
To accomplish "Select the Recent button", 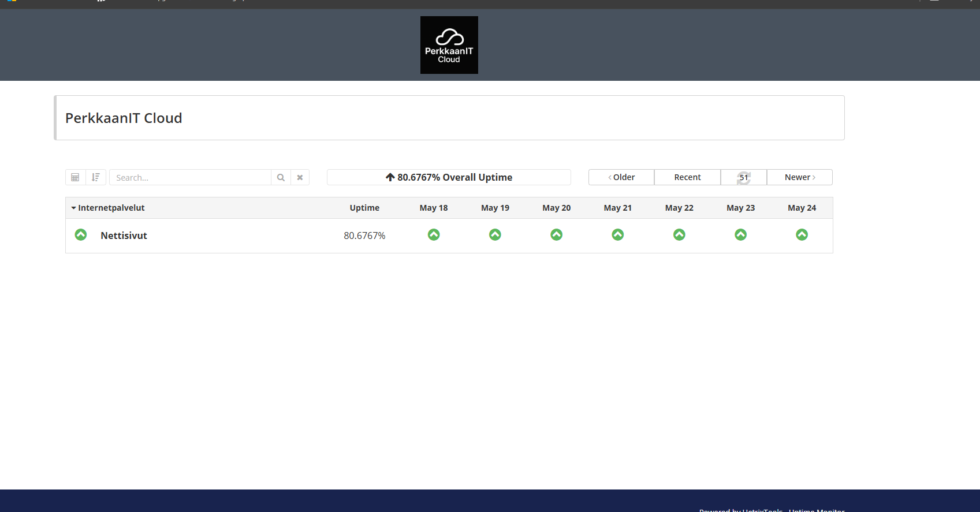I will pyautogui.click(x=687, y=177).
